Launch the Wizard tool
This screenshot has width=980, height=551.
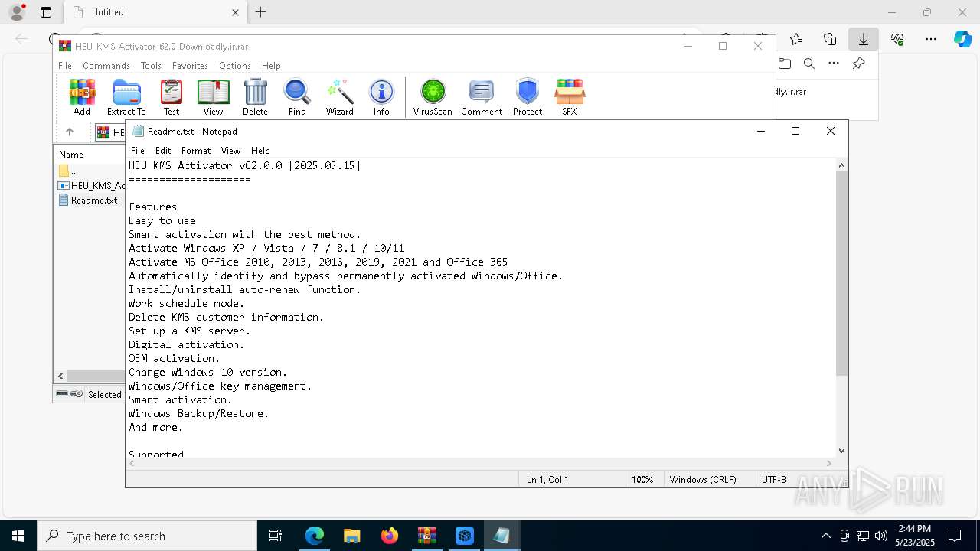(339, 96)
